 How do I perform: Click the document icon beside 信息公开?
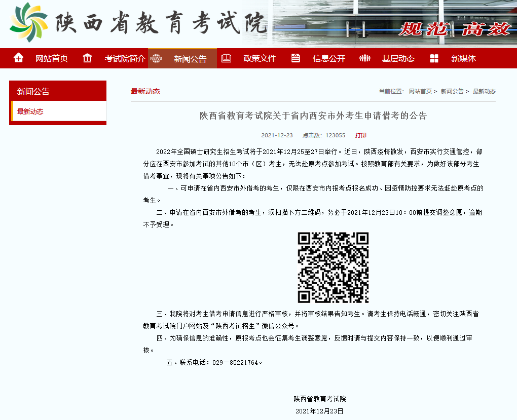(x=296, y=58)
